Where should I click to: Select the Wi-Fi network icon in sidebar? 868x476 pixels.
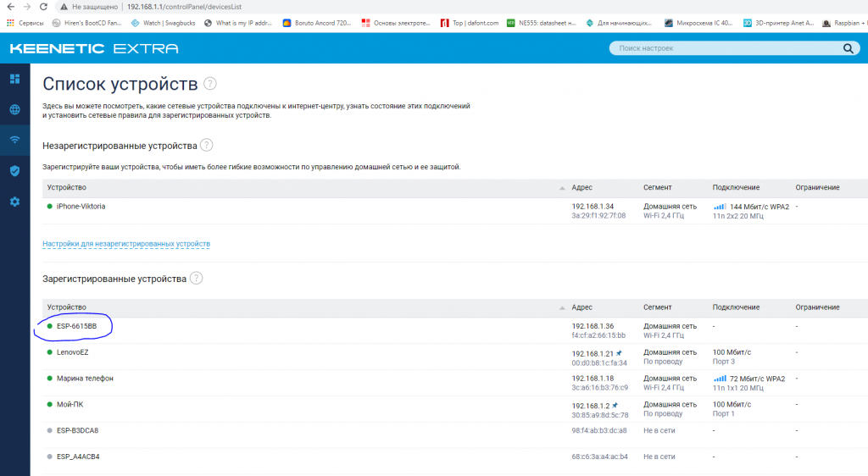(x=14, y=140)
